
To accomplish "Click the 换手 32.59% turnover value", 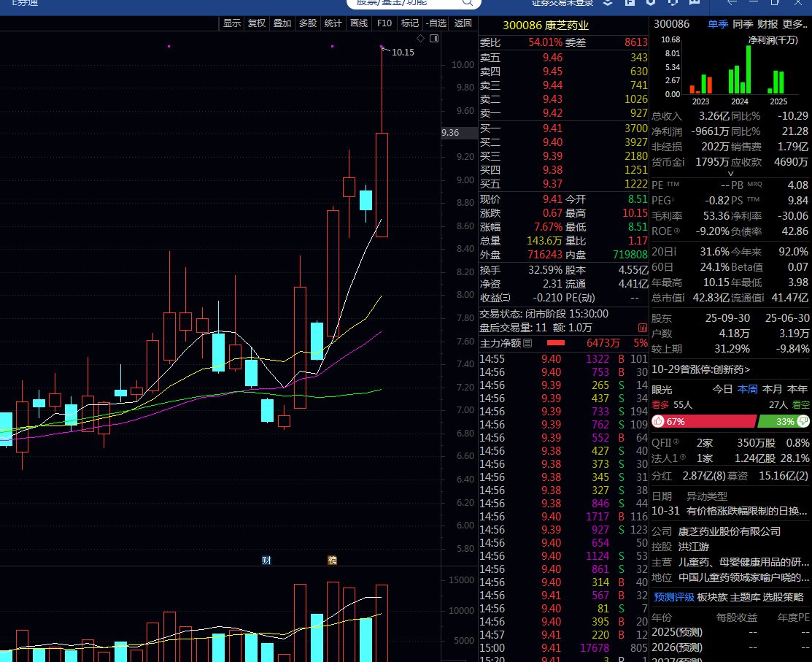I will [545, 270].
